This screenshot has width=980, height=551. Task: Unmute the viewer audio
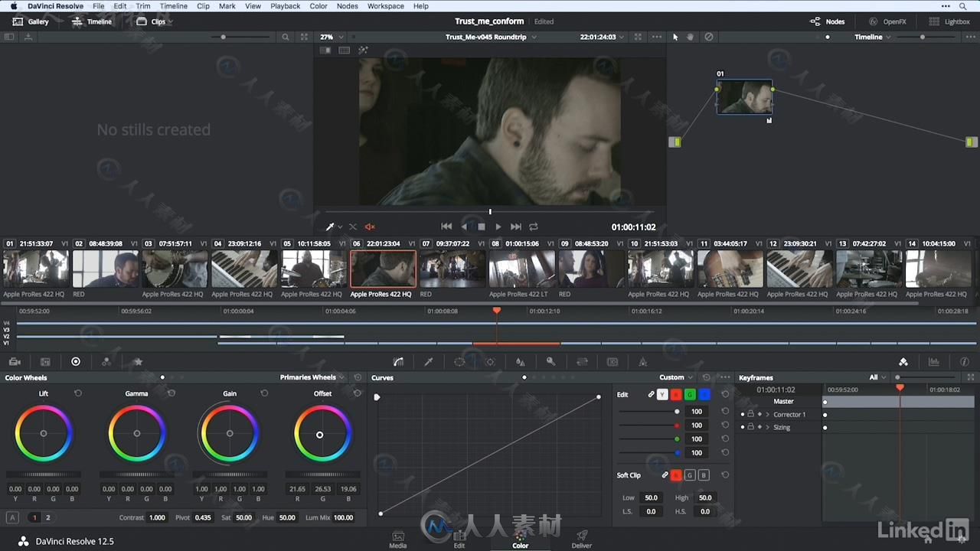tap(370, 227)
